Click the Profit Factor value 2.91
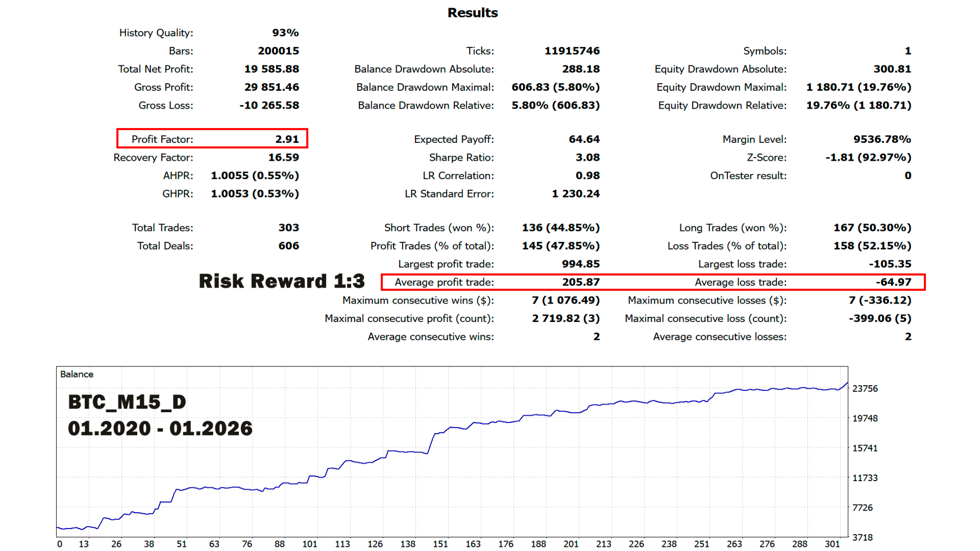Image resolution: width=980 pixels, height=551 pixels. (287, 139)
